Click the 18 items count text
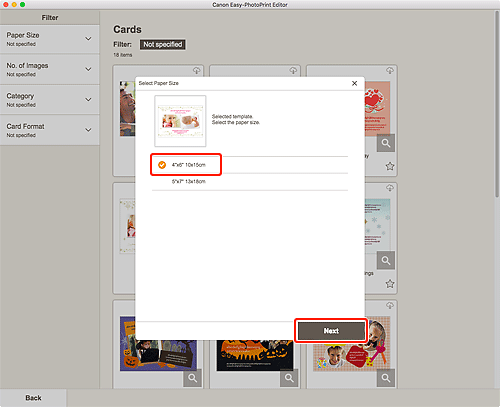The width and height of the screenshot is (500, 407). (x=123, y=55)
